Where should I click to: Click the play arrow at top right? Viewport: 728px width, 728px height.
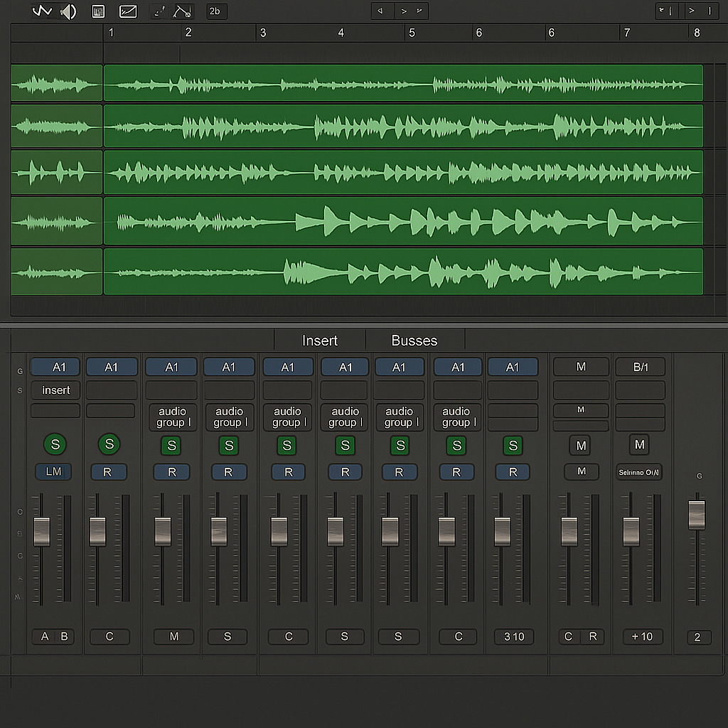[x=691, y=11]
